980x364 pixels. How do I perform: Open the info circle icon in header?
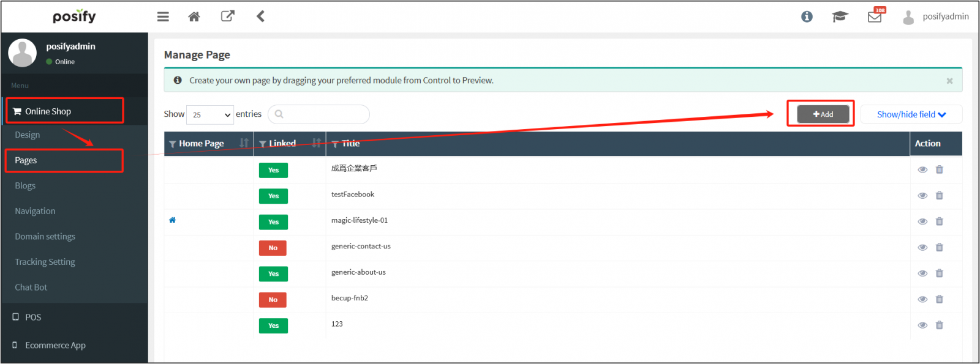pyautogui.click(x=807, y=17)
